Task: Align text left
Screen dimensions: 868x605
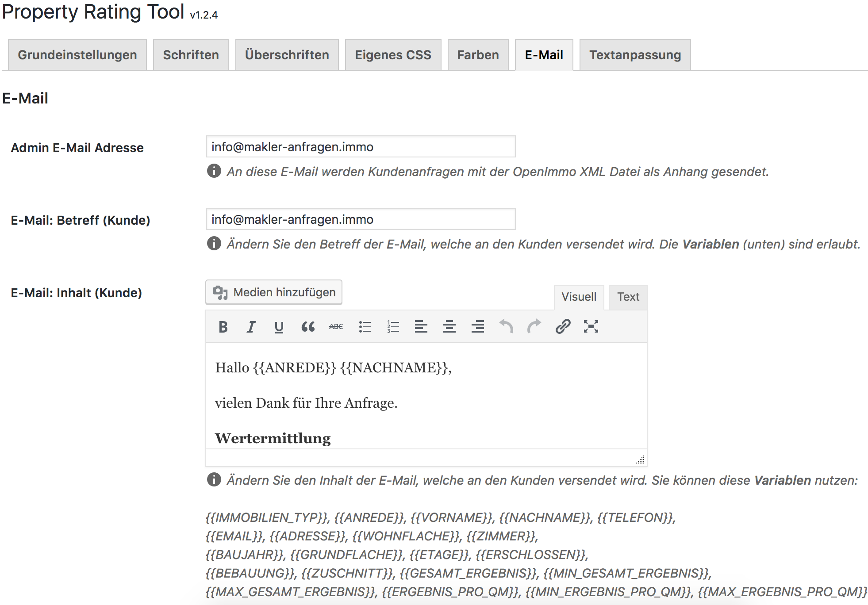Action: [x=421, y=327]
